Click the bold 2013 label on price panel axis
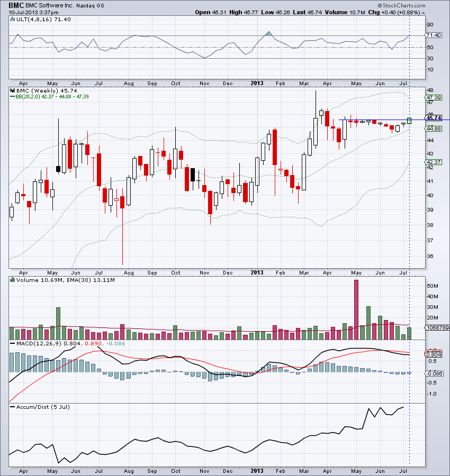The height and width of the screenshot is (476, 450). tap(257, 272)
